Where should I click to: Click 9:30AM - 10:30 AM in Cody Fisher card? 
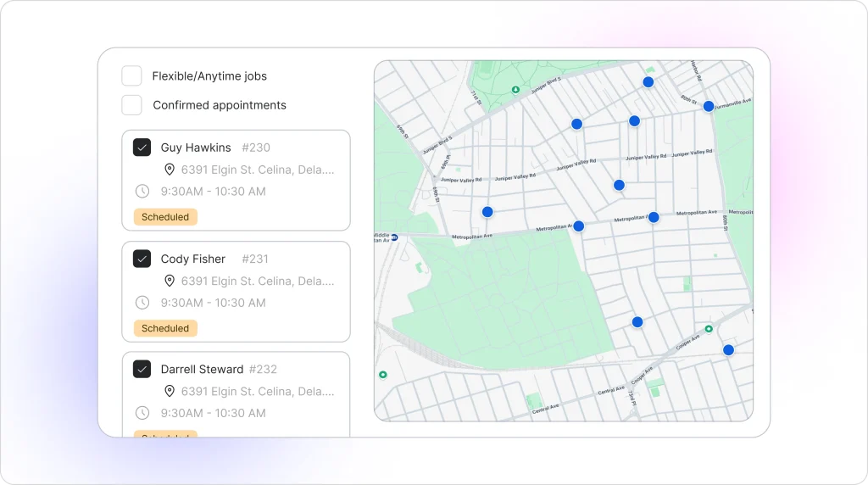point(213,303)
